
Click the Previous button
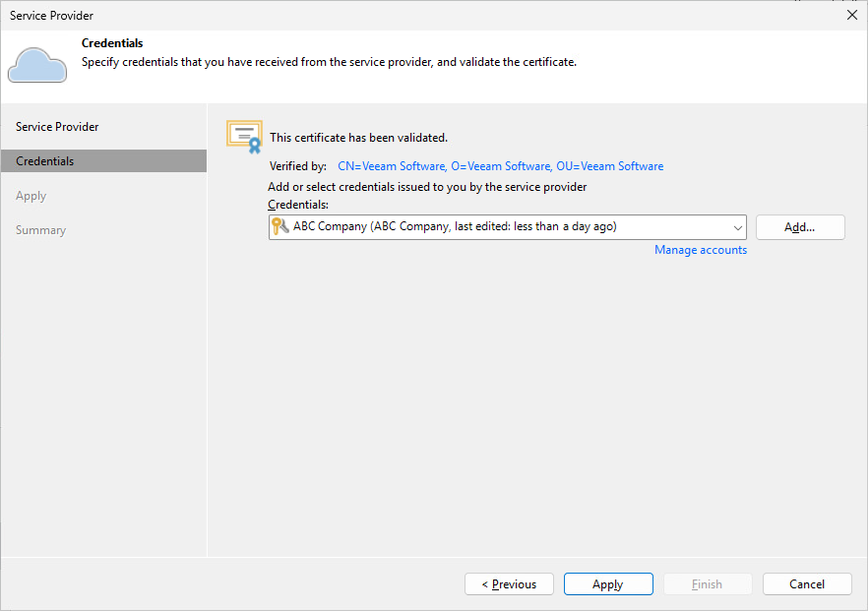tap(509, 583)
